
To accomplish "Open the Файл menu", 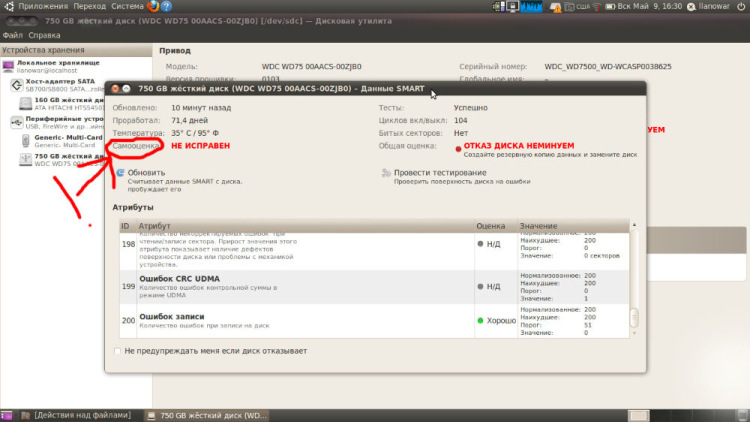I will click(12, 35).
